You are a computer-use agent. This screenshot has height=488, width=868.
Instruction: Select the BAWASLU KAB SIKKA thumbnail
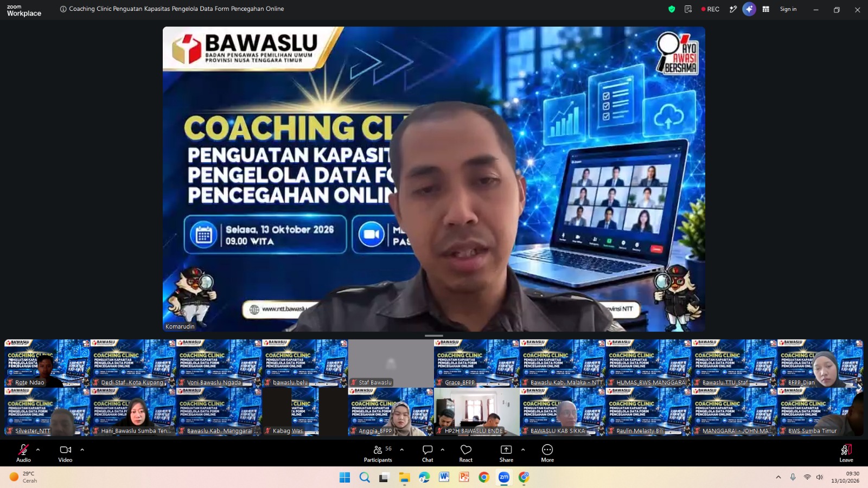click(563, 412)
